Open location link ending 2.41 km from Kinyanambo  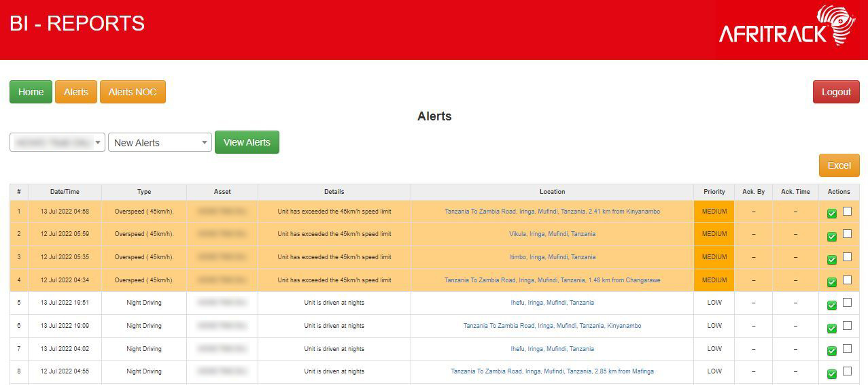[552, 212]
